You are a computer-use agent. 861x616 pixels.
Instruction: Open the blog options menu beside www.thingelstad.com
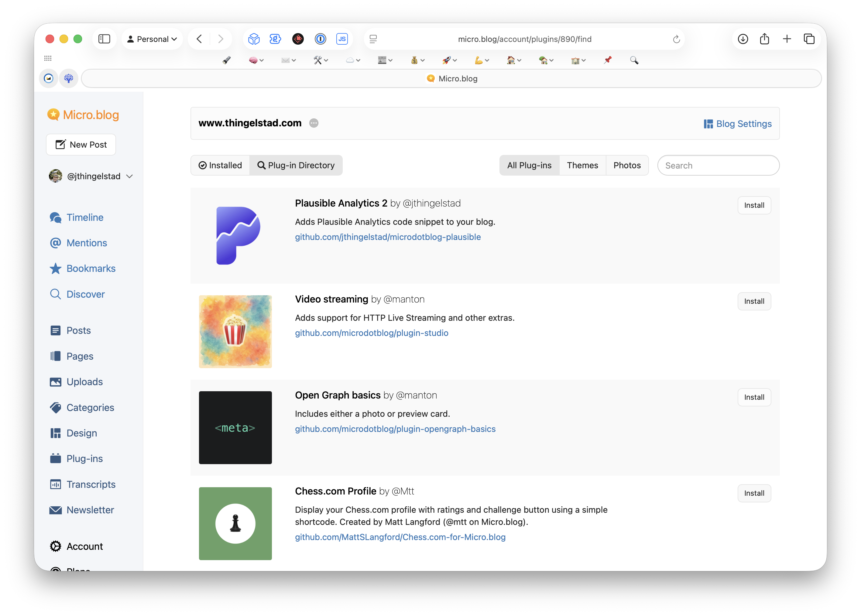(314, 123)
